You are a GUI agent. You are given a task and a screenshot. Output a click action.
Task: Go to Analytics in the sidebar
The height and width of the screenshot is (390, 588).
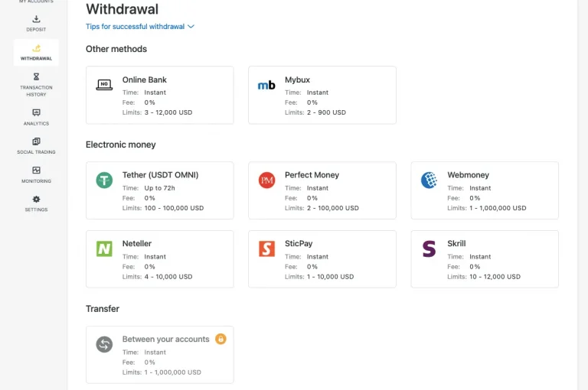pyautogui.click(x=36, y=116)
